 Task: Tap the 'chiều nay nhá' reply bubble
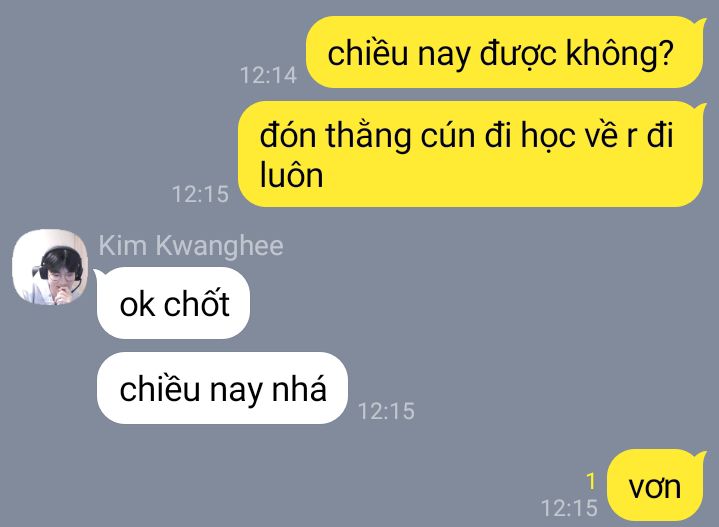pos(222,388)
